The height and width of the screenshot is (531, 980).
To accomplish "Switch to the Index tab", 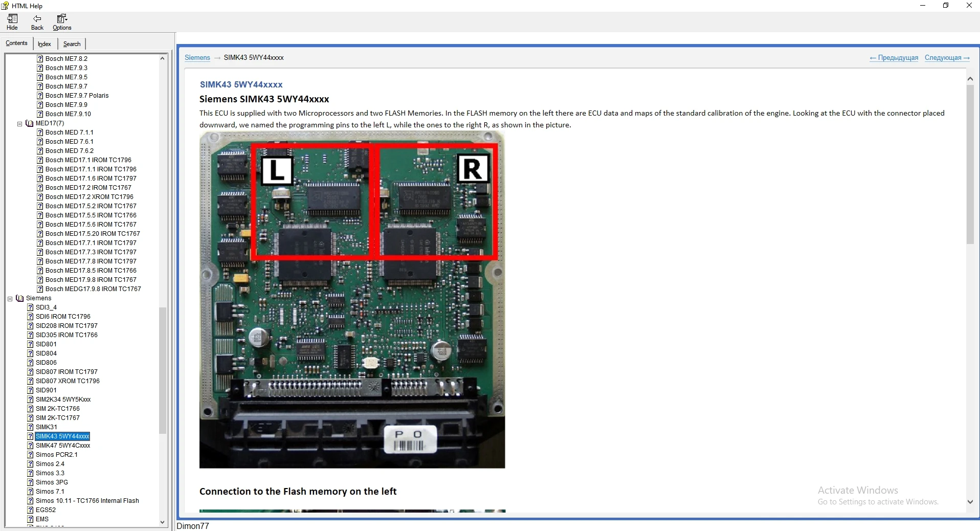I will coord(44,44).
